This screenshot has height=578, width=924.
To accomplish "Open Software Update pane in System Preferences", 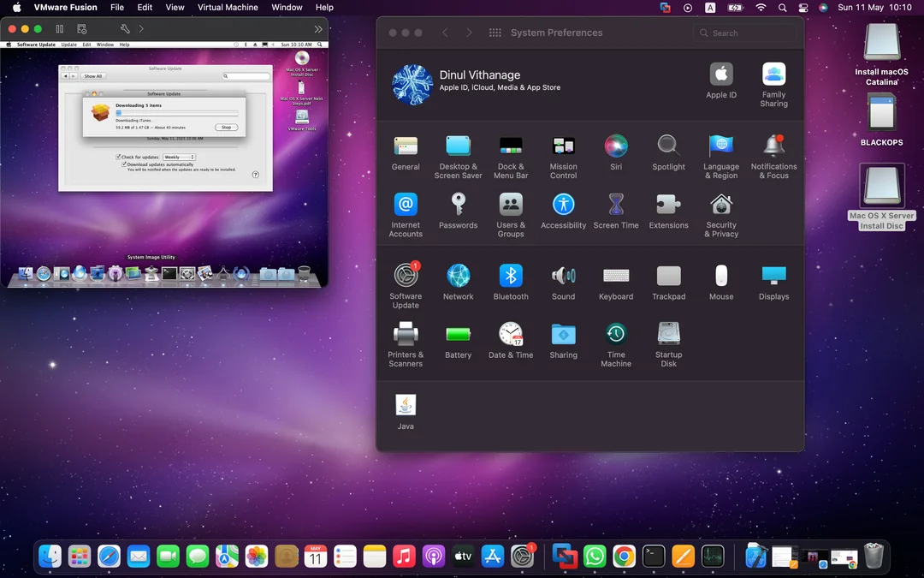I will [406, 286].
